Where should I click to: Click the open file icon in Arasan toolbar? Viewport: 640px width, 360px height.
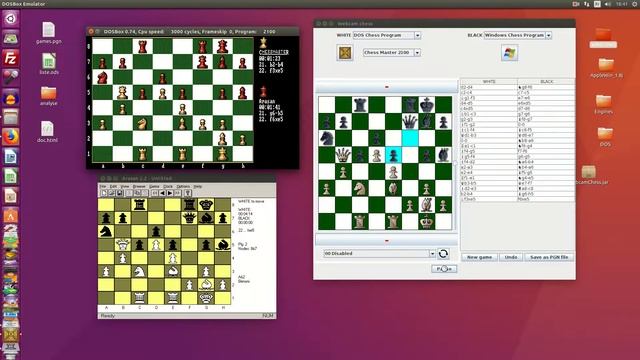(x=111, y=193)
